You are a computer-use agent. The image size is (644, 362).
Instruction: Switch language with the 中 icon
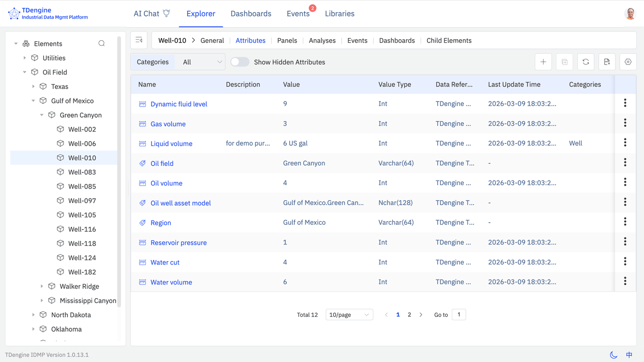point(629,355)
